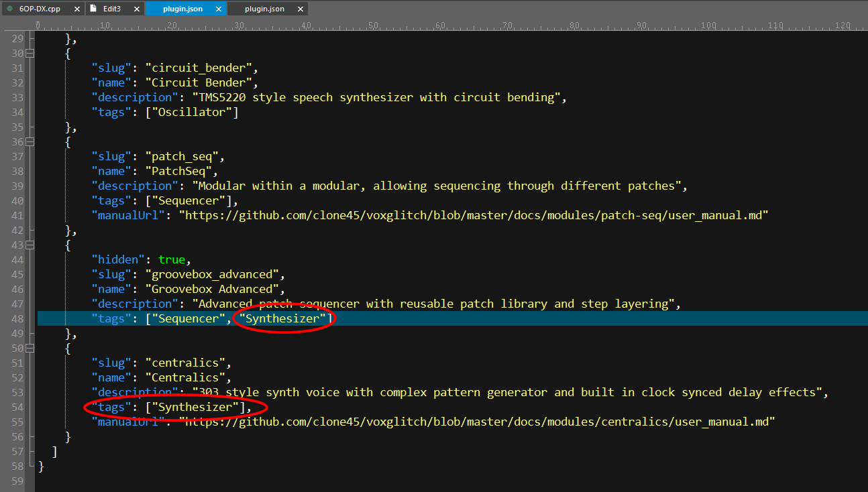Image resolution: width=868 pixels, height=492 pixels.
Task: Close the active plugin.json tab
Action: tap(218, 9)
